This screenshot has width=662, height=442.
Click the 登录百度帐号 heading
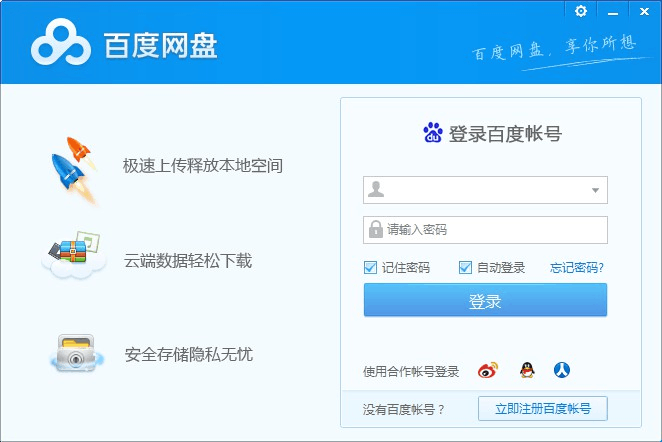tap(505, 134)
